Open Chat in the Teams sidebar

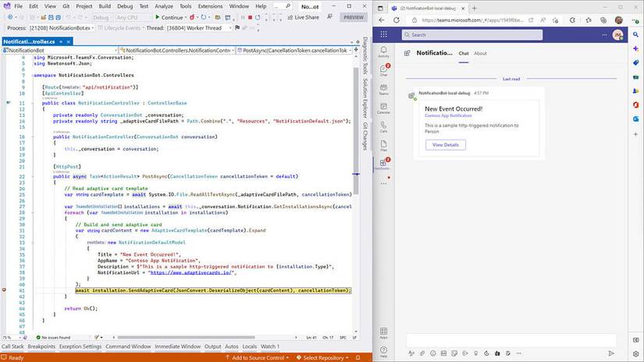(383, 70)
